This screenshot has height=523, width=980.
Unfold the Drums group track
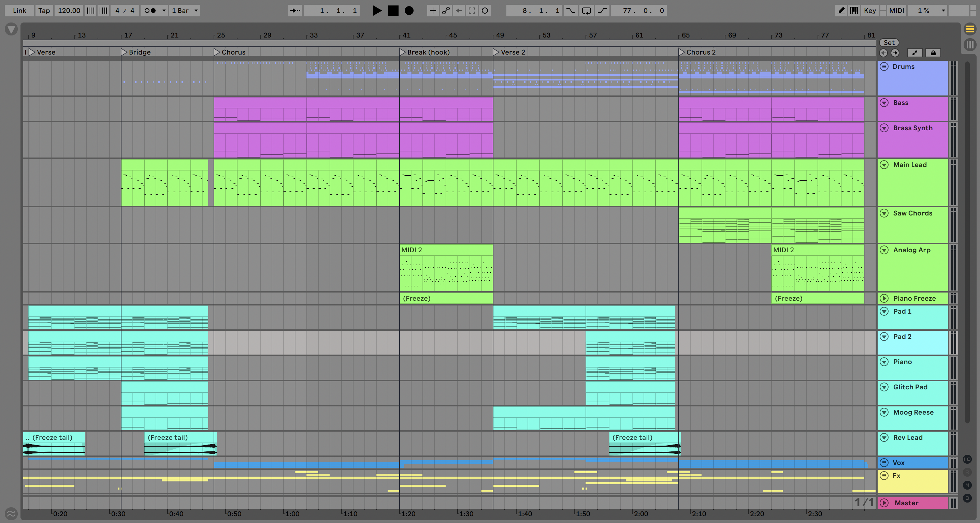(884, 66)
